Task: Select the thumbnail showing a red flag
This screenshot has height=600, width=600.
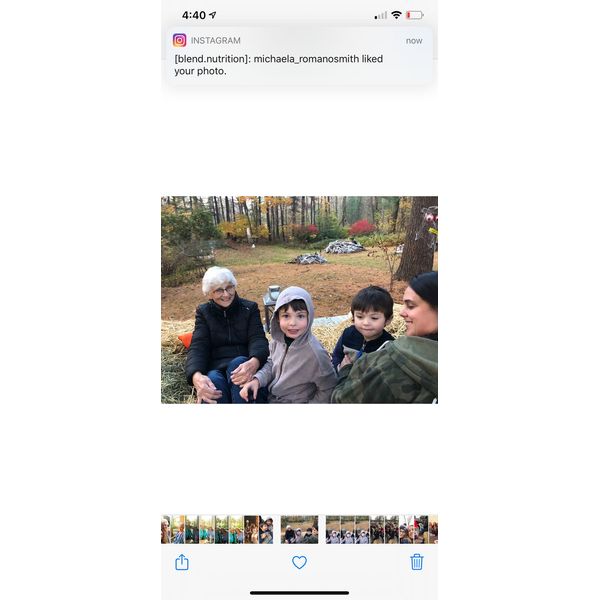Action: [421, 529]
